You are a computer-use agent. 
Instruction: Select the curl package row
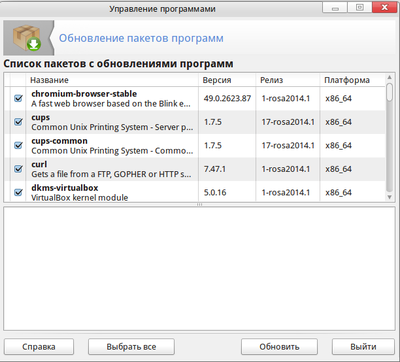[x=195, y=169]
